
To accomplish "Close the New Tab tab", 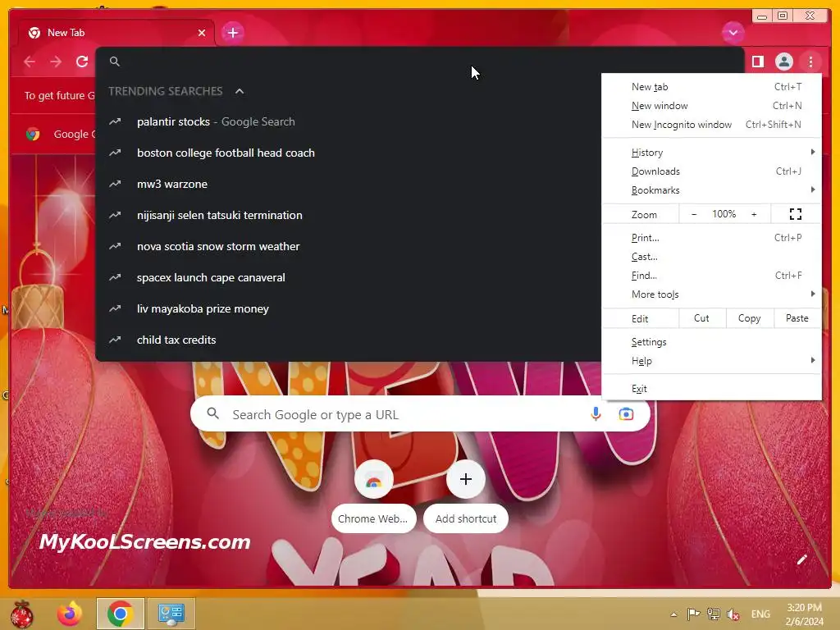I will (x=202, y=33).
